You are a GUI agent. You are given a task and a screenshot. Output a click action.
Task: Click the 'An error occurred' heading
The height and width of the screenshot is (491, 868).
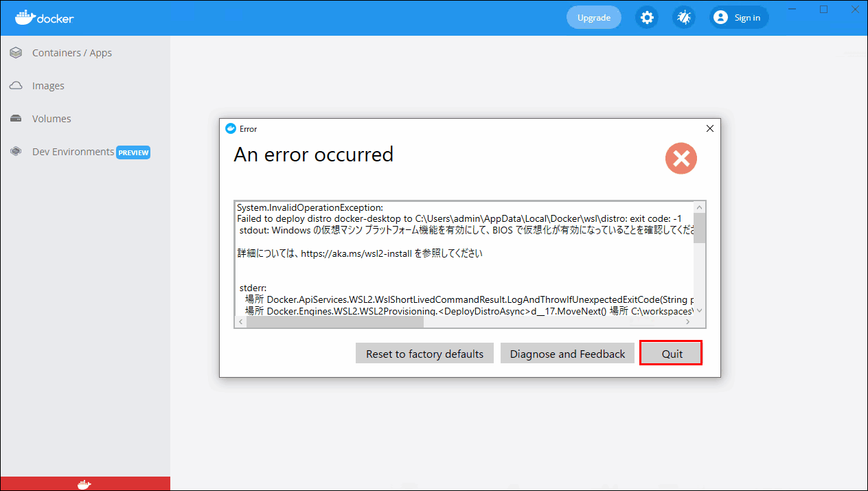pyautogui.click(x=313, y=155)
